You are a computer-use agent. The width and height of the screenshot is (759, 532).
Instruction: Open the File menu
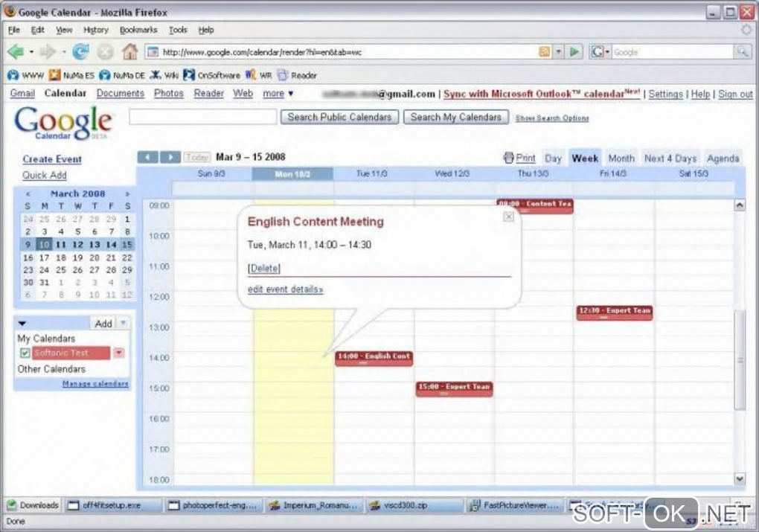click(14, 30)
